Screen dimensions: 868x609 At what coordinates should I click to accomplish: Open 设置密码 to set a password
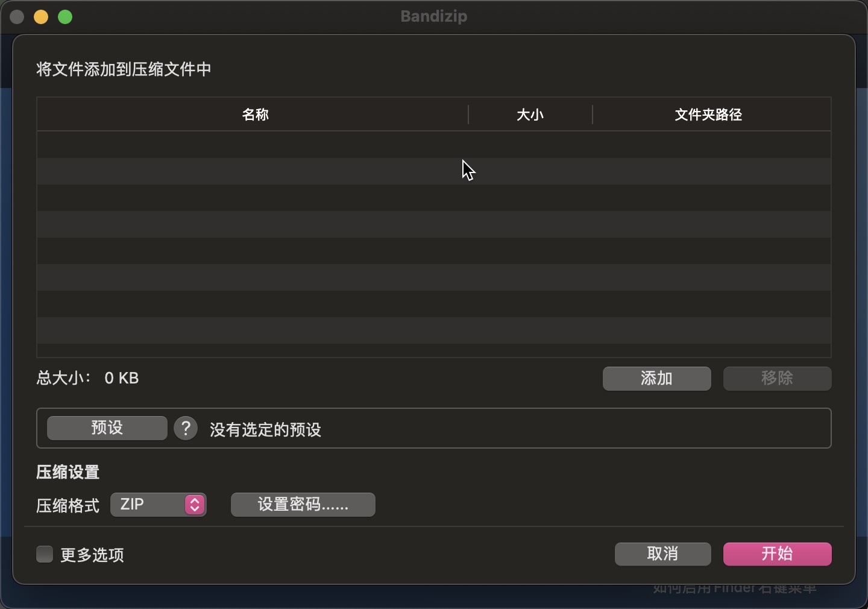tap(303, 505)
